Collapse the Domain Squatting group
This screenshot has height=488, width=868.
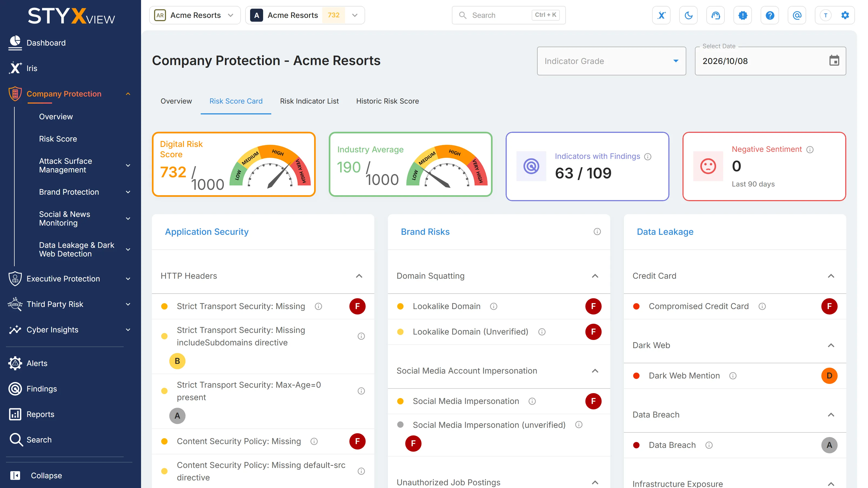point(595,276)
